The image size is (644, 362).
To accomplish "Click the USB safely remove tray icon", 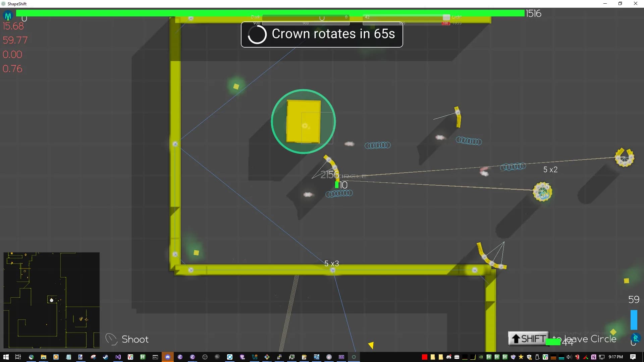I will pyautogui.click(x=537, y=357).
